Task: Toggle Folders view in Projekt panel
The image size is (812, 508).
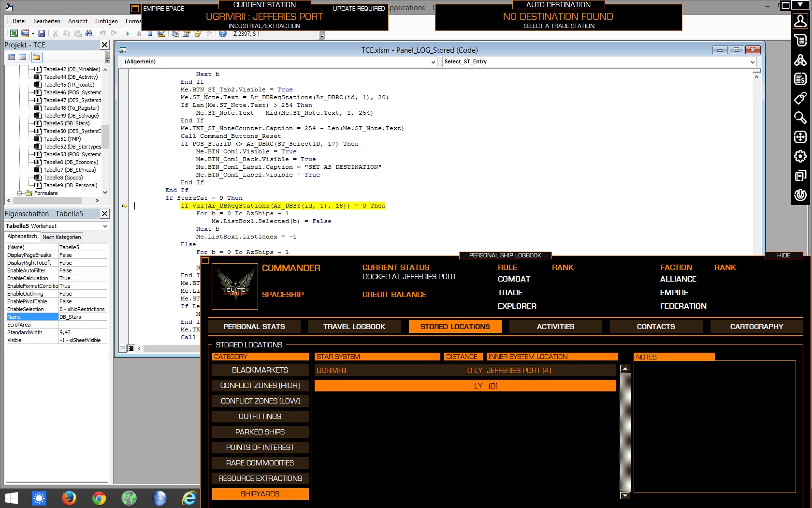Action: coord(37,57)
